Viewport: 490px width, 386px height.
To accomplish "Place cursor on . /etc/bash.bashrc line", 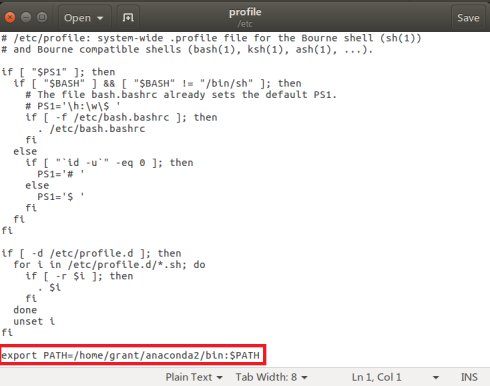I will coord(91,129).
